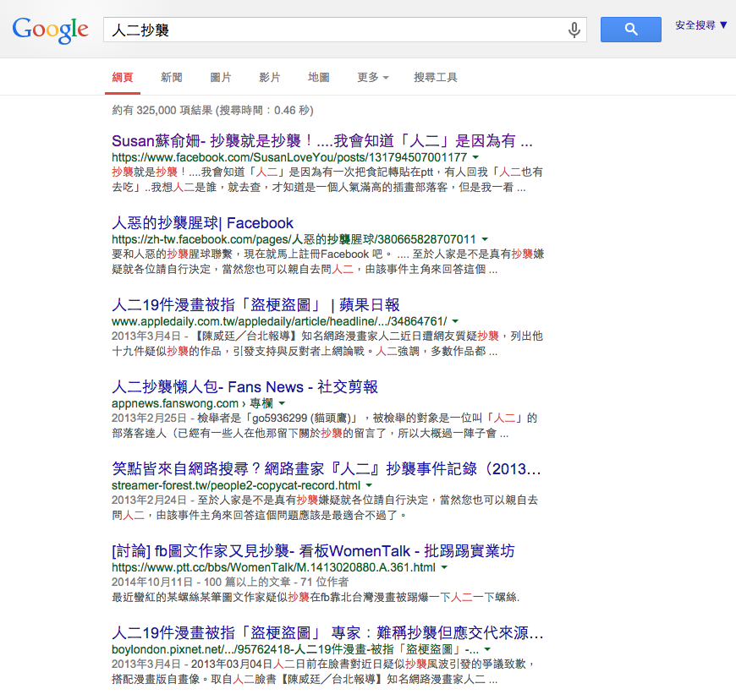Click the ptt.cc WomenTalk green URL text
Viewport: 736px width, 700px height.
[273, 568]
